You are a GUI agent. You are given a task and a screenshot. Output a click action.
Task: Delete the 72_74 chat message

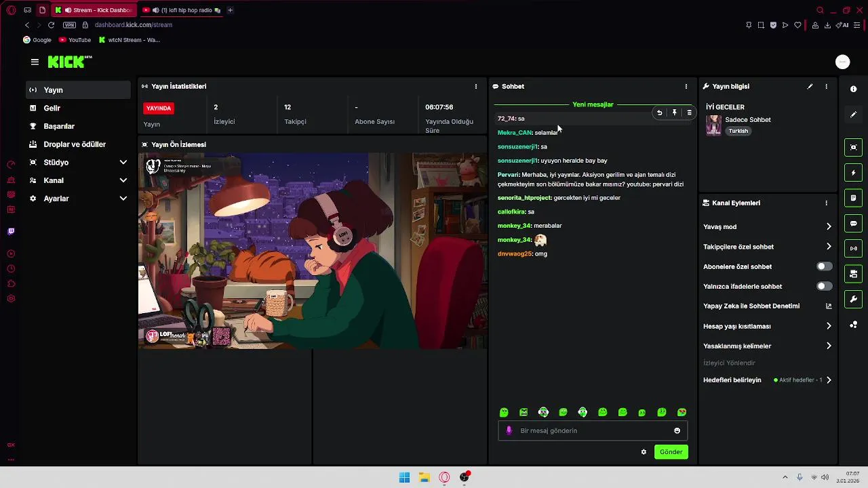(689, 113)
